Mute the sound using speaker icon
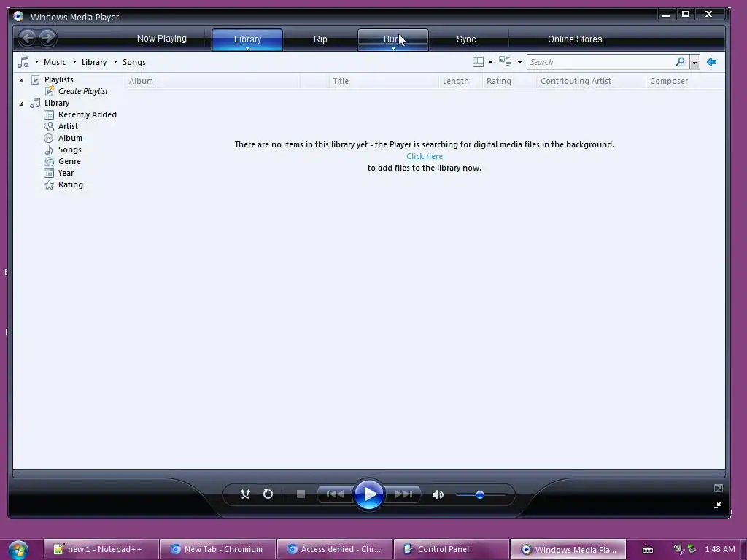The height and width of the screenshot is (560, 747). (x=438, y=495)
